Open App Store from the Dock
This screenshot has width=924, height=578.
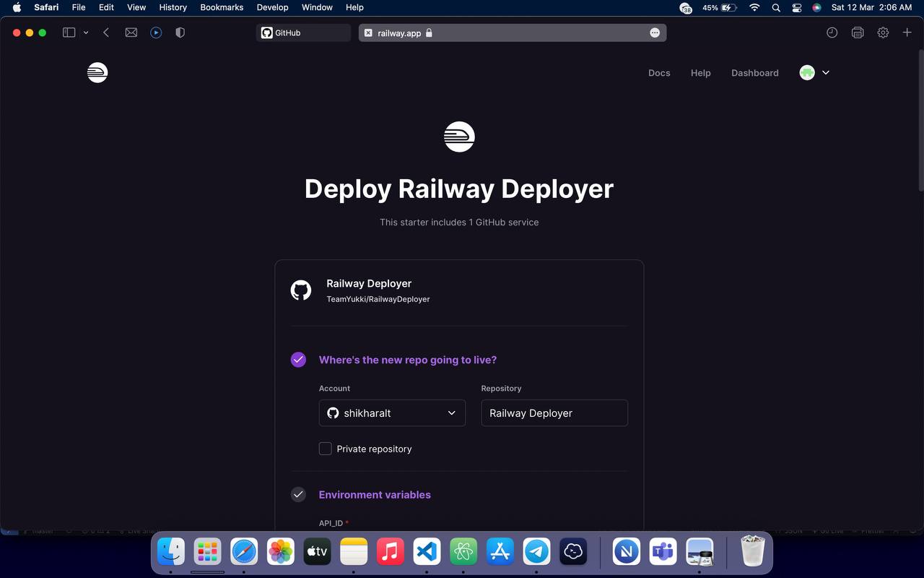pyautogui.click(x=500, y=553)
